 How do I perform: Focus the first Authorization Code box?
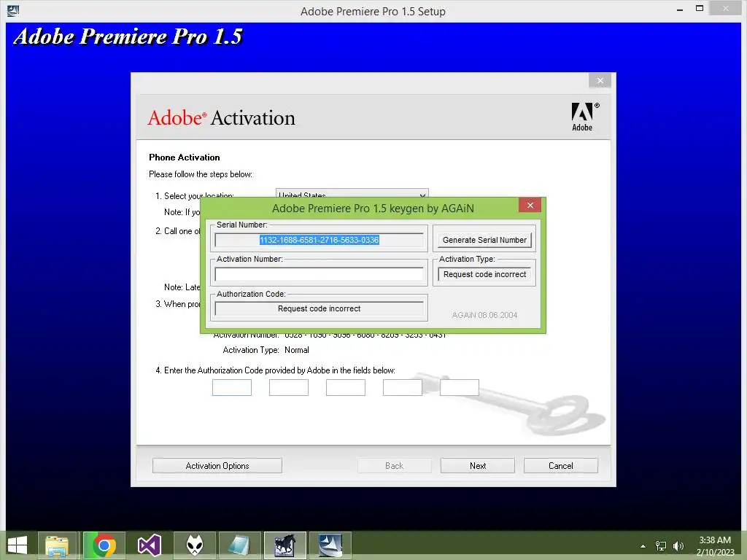[232, 388]
